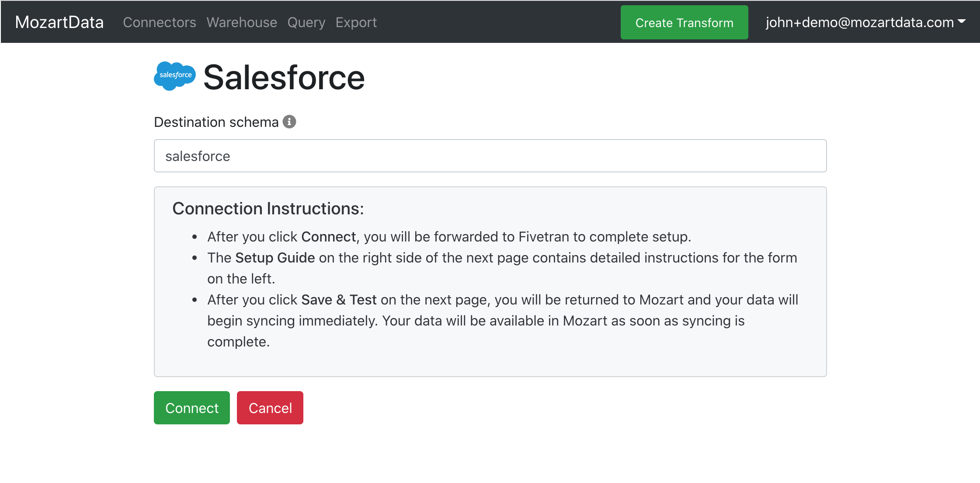Open the Query page
Image resolution: width=980 pixels, height=483 pixels.
click(306, 22)
